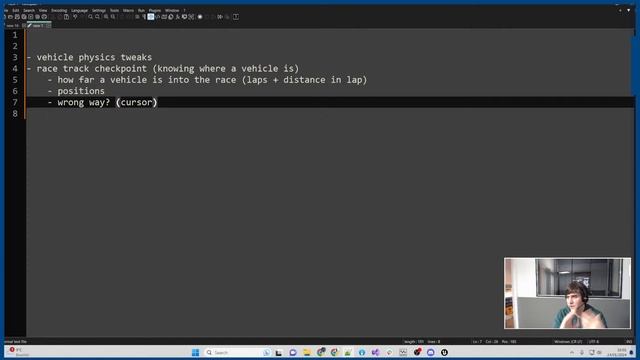Click the Open file toolbar icon

click(10, 17)
